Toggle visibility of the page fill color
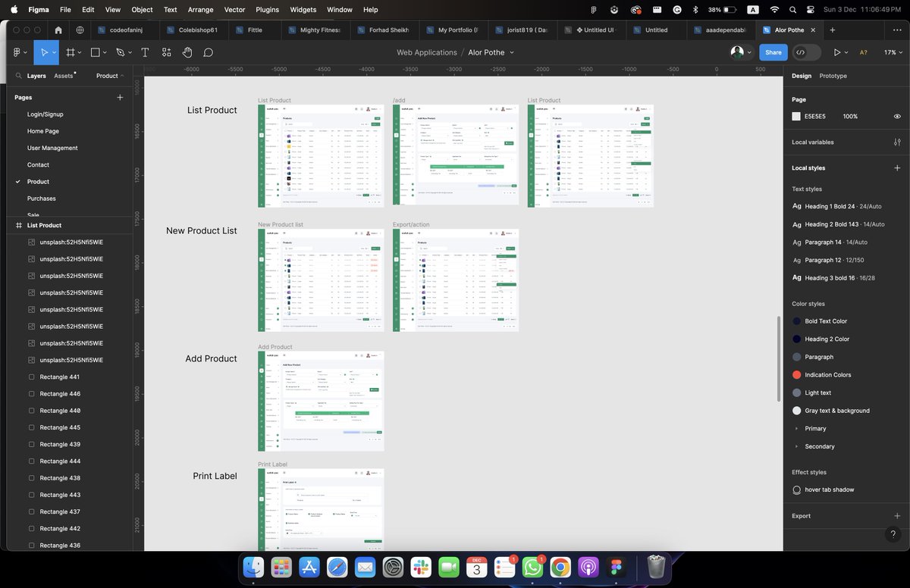Viewport: 910px width, 588px height. pyautogui.click(x=897, y=116)
